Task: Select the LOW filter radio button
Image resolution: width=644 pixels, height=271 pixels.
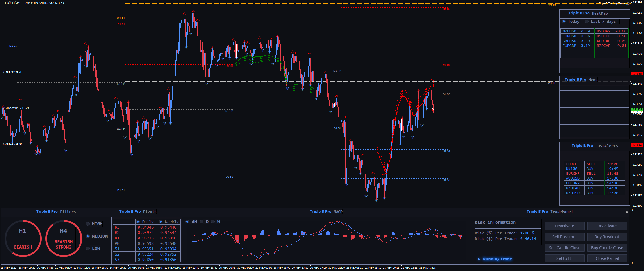Action: pos(88,249)
